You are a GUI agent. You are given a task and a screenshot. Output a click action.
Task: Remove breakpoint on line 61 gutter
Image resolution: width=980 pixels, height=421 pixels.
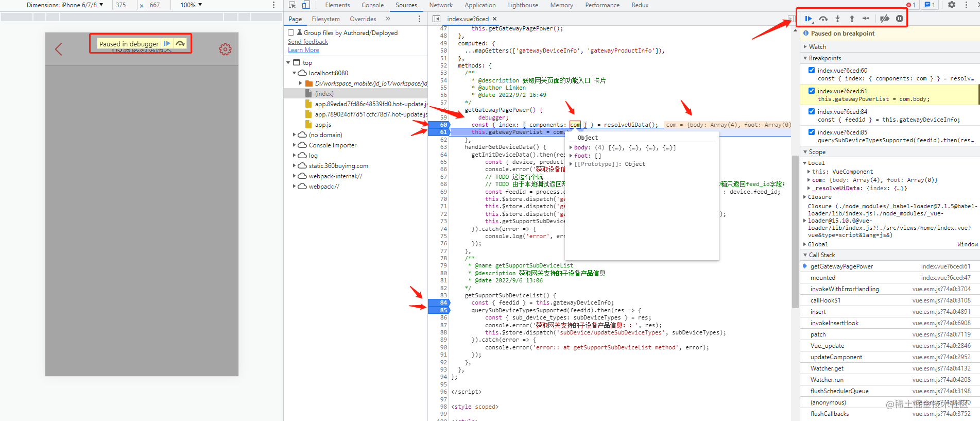(439, 132)
